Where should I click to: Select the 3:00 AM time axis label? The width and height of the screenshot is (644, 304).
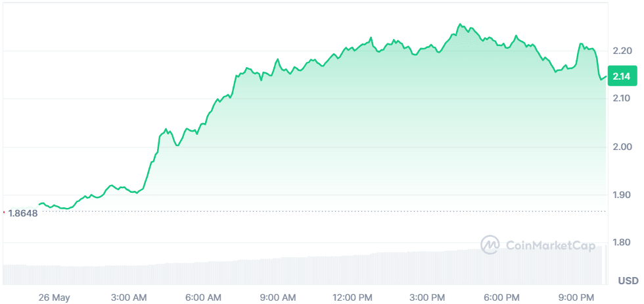coord(129,297)
